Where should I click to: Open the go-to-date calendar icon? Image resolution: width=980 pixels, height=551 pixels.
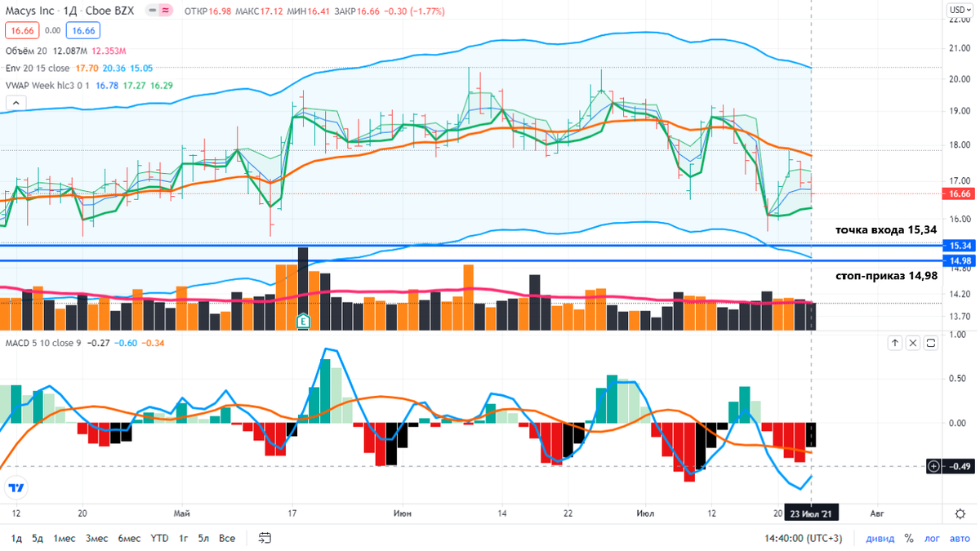point(265,538)
